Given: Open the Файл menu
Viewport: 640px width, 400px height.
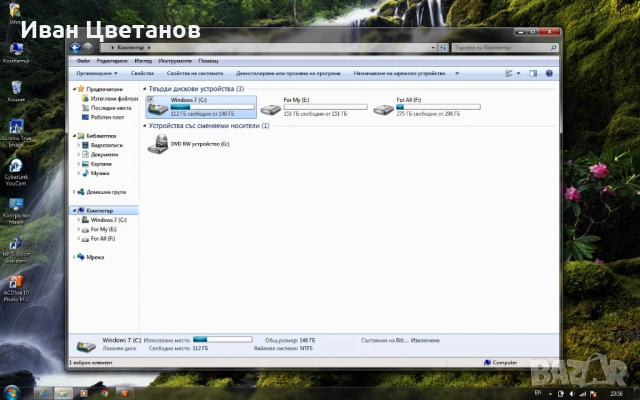Looking at the screenshot, I should (83, 61).
